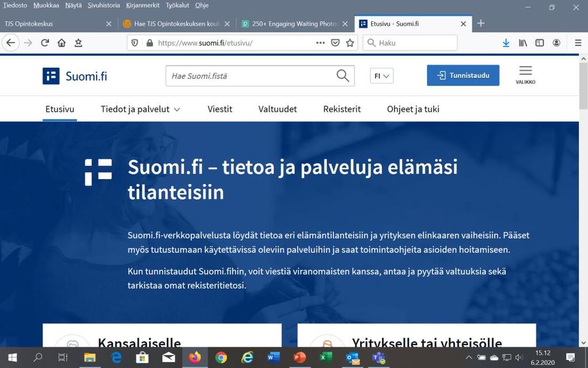Reload the page with the refresh icon
Image resolution: width=588 pixels, height=368 pixels.
[45, 43]
